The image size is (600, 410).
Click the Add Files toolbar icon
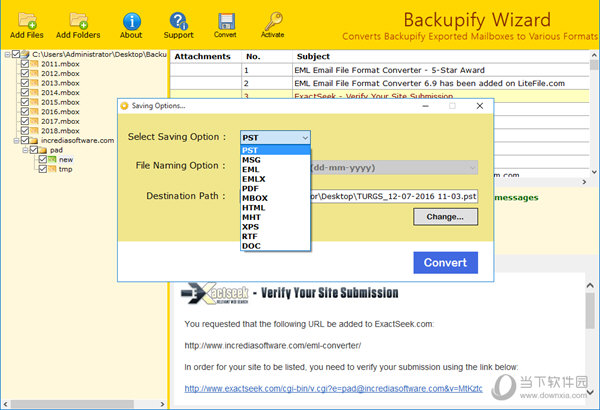[27, 21]
